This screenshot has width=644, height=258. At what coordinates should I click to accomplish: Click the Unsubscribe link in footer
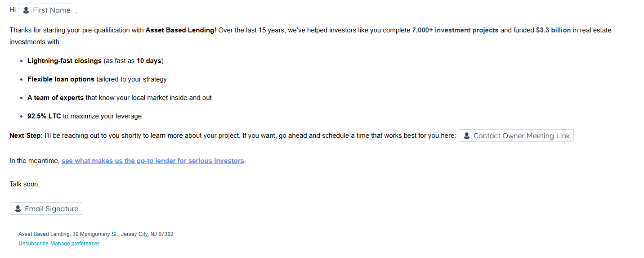pyautogui.click(x=33, y=244)
